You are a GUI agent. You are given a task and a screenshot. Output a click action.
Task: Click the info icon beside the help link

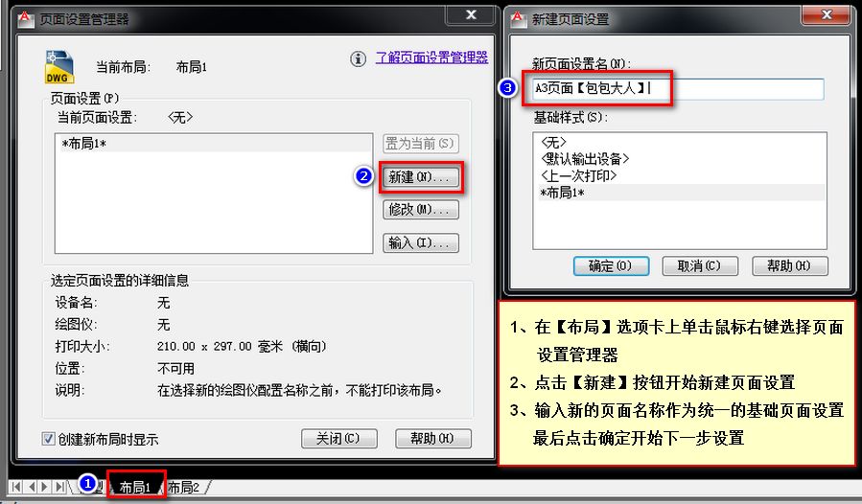[x=358, y=58]
